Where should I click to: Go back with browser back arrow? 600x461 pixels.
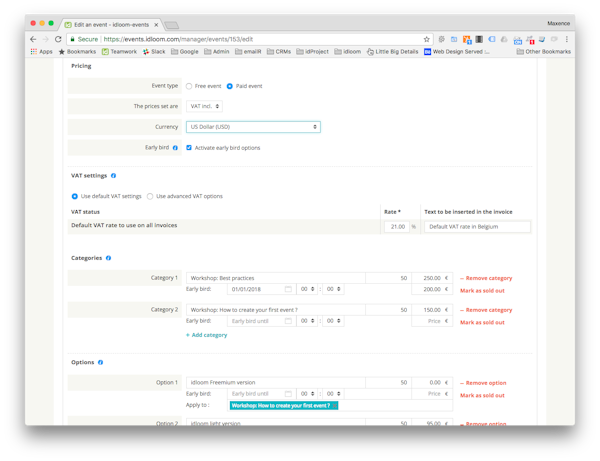(x=33, y=39)
